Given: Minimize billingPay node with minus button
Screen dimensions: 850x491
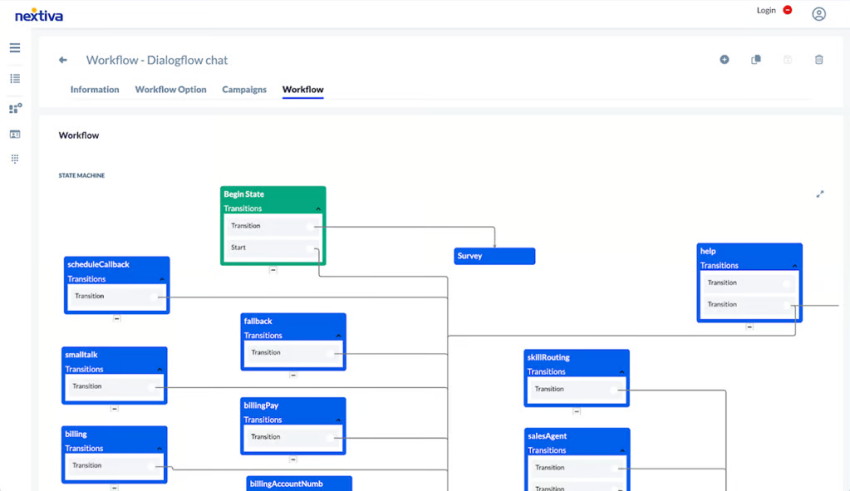Looking at the screenshot, I should [293, 460].
